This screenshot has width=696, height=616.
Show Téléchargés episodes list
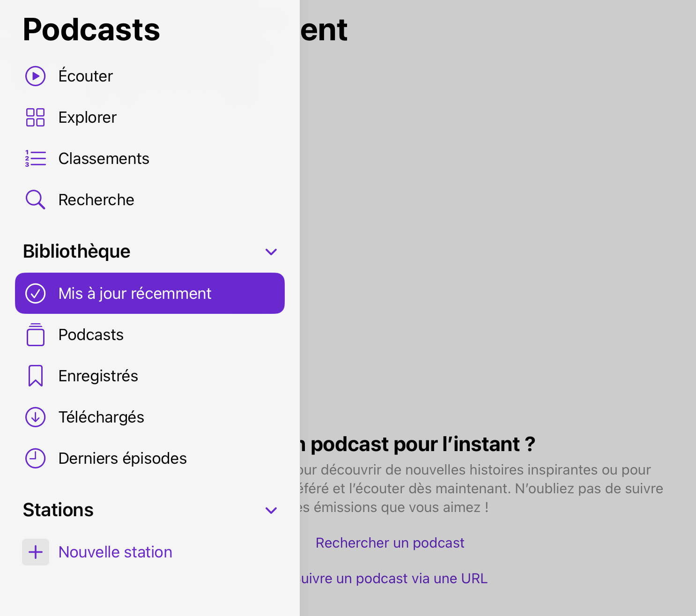pyautogui.click(x=101, y=417)
